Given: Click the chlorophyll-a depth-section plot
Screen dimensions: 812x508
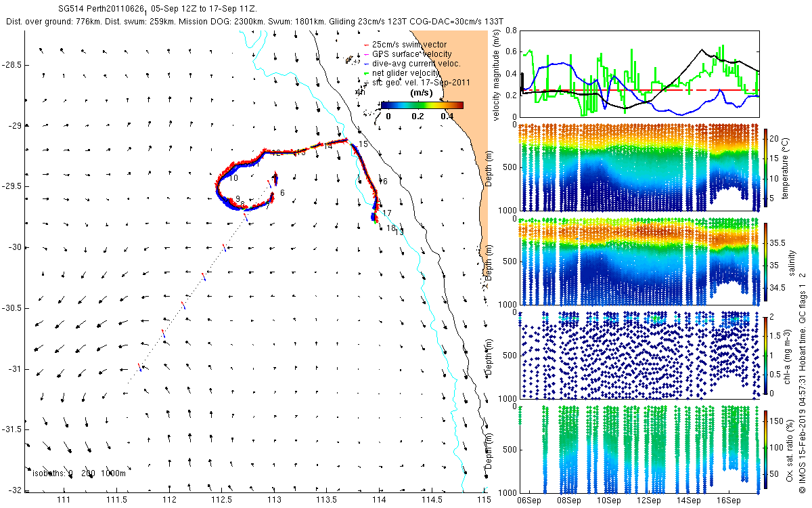Looking at the screenshot, I should [x=639, y=354].
